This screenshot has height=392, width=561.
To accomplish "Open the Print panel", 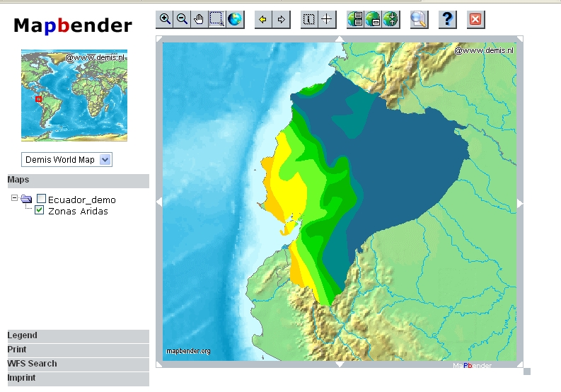I will pos(78,350).
